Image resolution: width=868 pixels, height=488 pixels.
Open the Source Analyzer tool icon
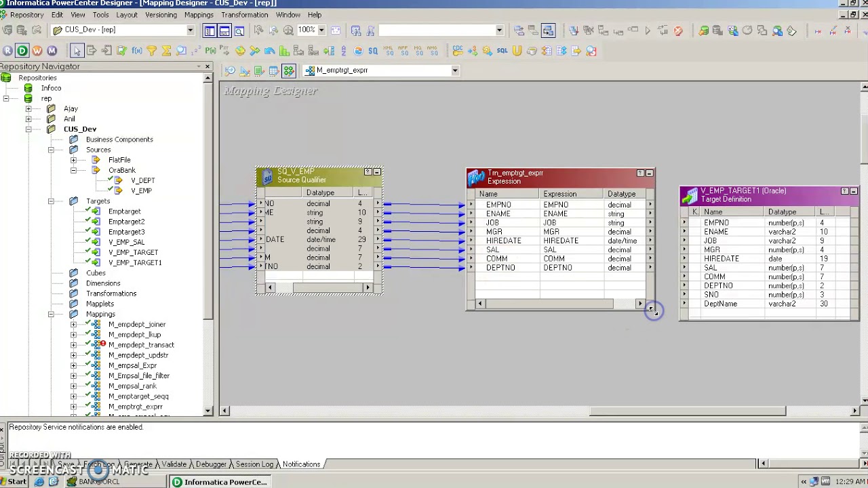click(230, 70)
